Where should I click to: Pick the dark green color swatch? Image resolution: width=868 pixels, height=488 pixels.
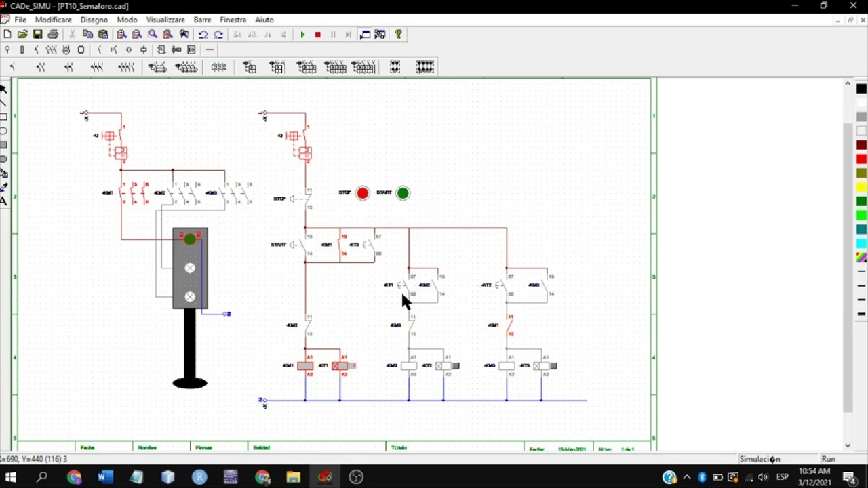click(x=861, y=201)
